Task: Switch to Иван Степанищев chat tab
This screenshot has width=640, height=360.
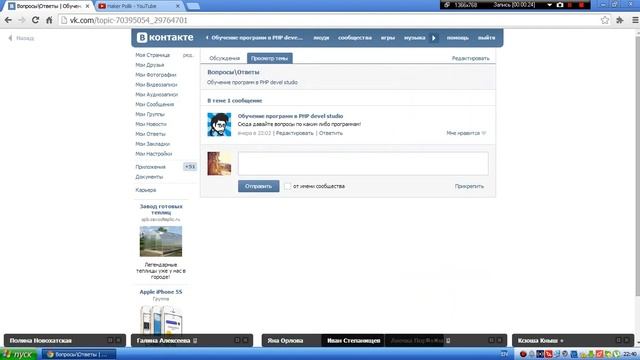Action: point(353,340)
